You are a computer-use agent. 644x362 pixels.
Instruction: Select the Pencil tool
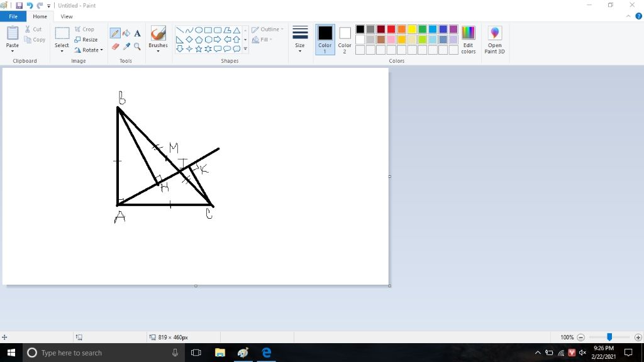click(115, 33)
